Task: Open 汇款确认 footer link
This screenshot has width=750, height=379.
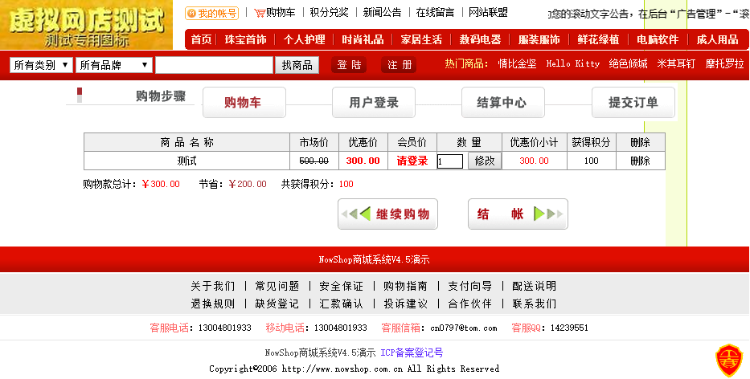Action: click(341, 303)
